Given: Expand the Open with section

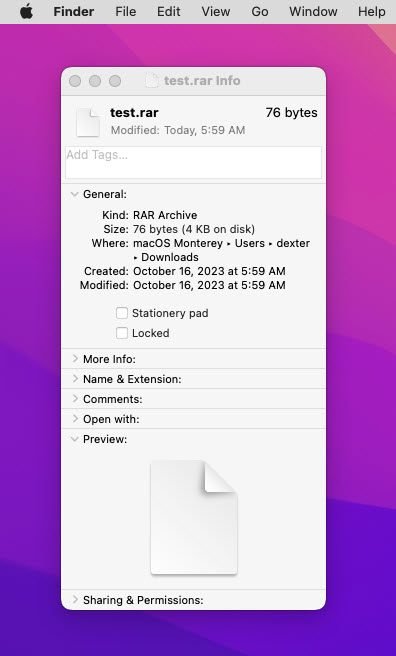Looking at the screenshot, I should pos(75,419).
